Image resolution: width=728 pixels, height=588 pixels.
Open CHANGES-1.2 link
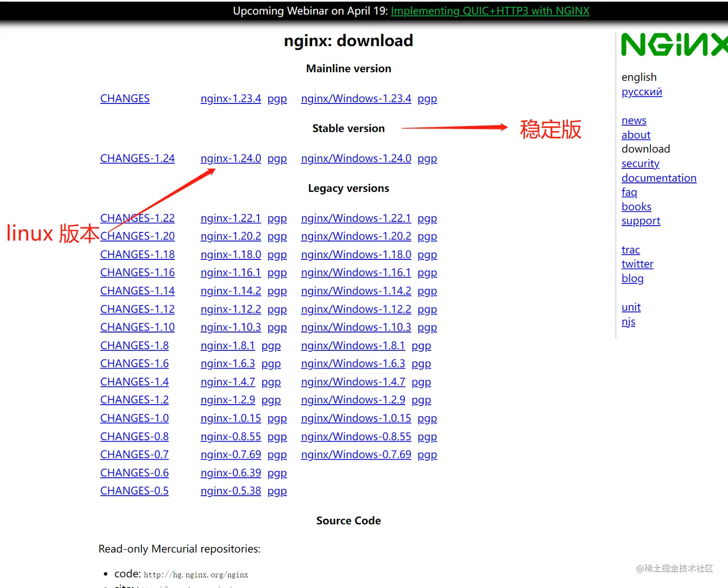click(134, 400)
